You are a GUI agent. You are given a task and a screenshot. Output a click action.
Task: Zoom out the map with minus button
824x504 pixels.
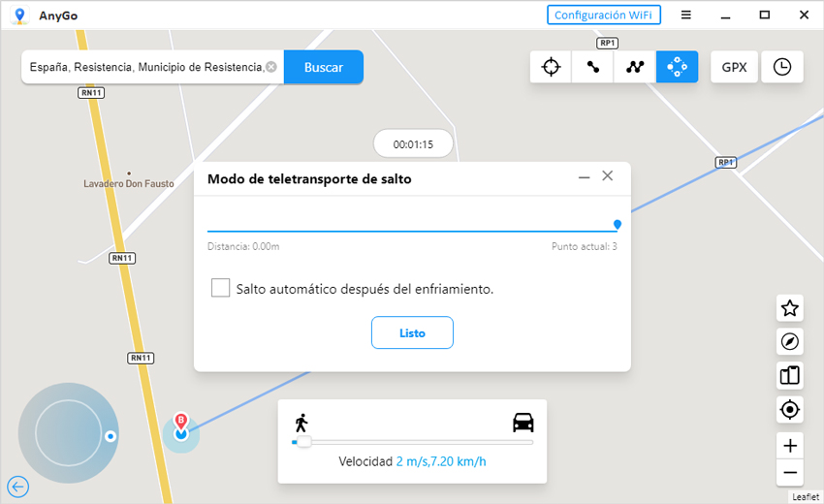(790, 473)
